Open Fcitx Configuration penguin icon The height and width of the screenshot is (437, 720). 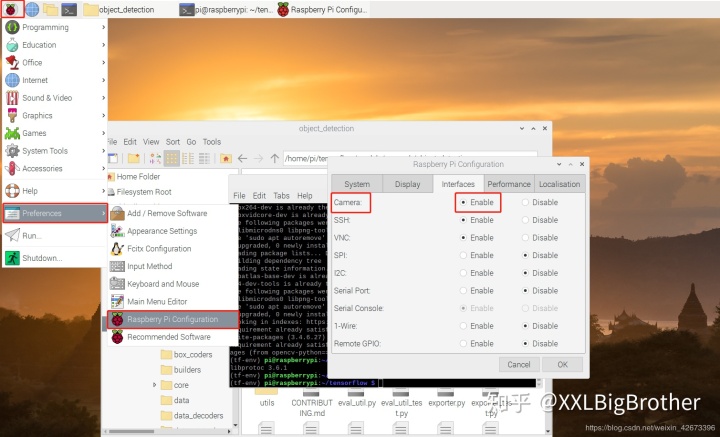[118, 249]
